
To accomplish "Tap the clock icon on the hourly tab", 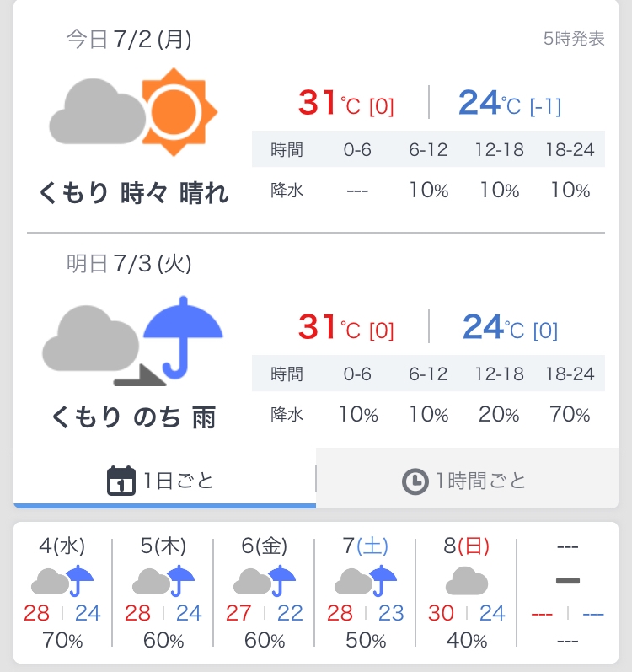I will (415, 481).
